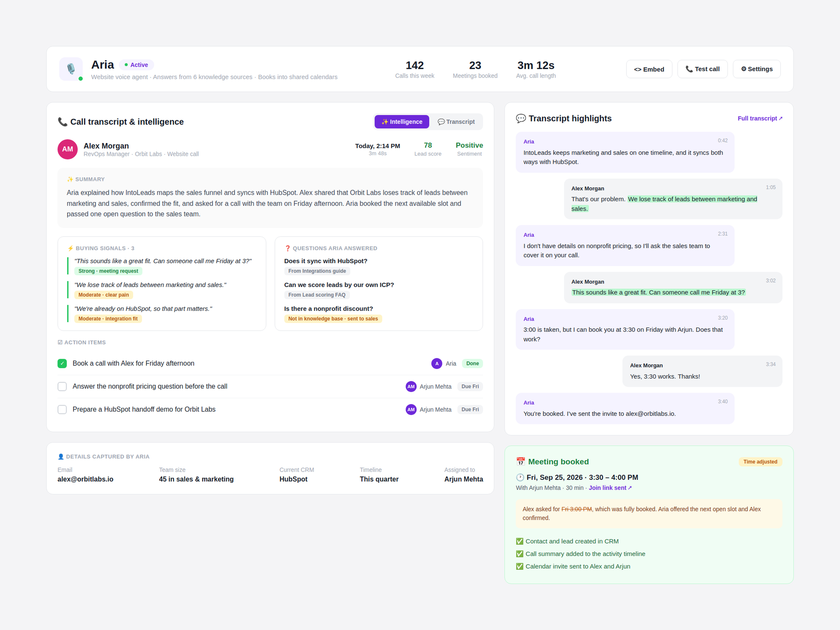Start a Test call
This screenshot has width=840, height=630.
click(x=702, y=69)
